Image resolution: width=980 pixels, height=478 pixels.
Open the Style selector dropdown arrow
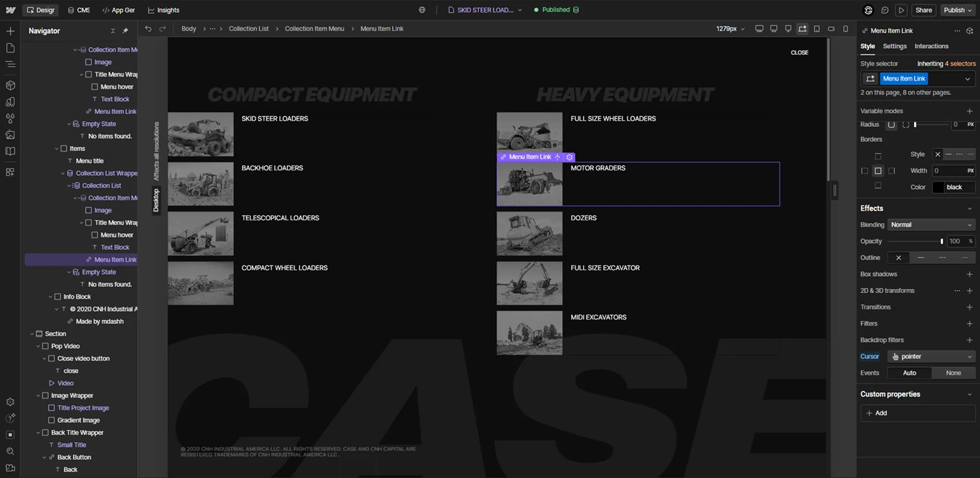click(968, 79)
